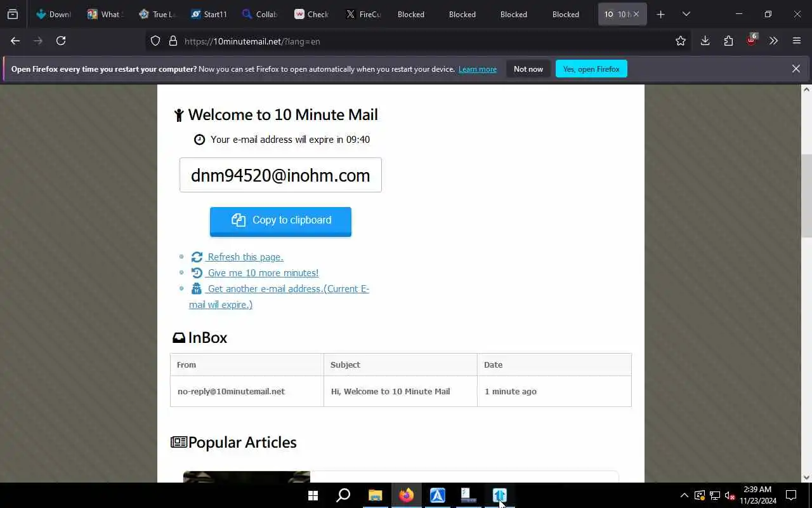Open the Firefox downloads panel
812x508 pixels.
point(705,41)
